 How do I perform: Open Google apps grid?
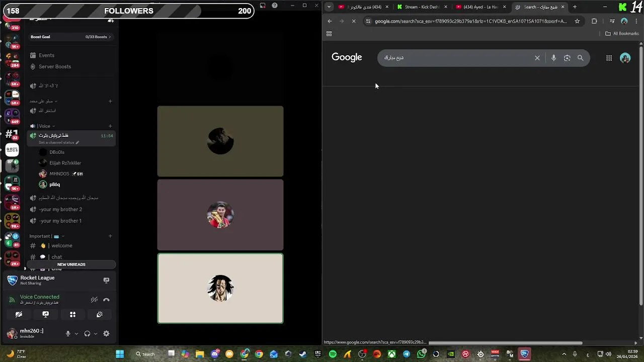tap(609, 58)
